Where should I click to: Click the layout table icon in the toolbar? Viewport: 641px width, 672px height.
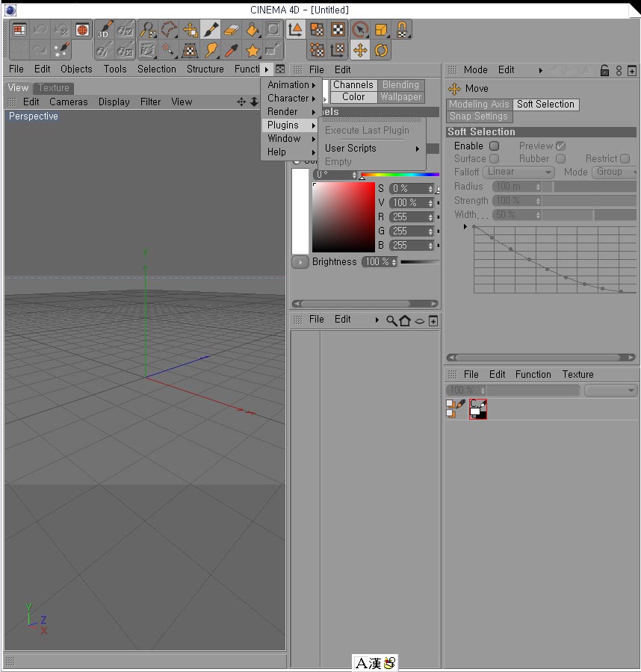pos(19,30)
